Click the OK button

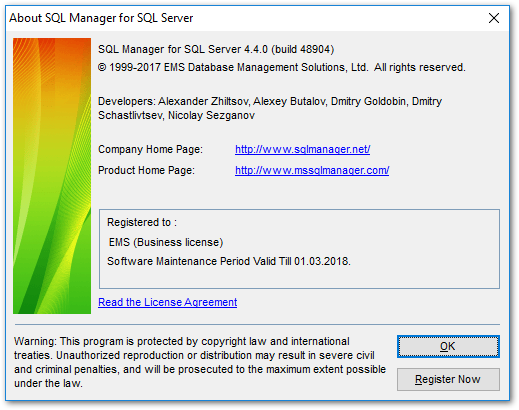[x=448, y=346]
